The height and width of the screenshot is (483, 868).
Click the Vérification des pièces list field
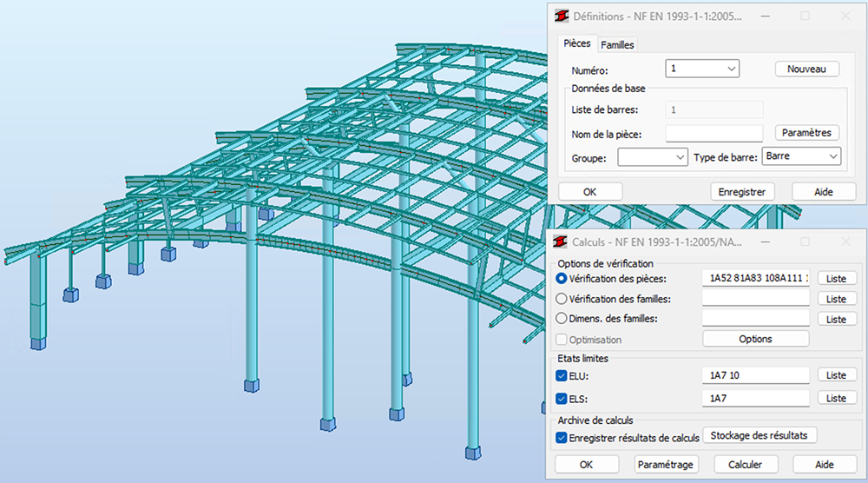click(756, 278)
